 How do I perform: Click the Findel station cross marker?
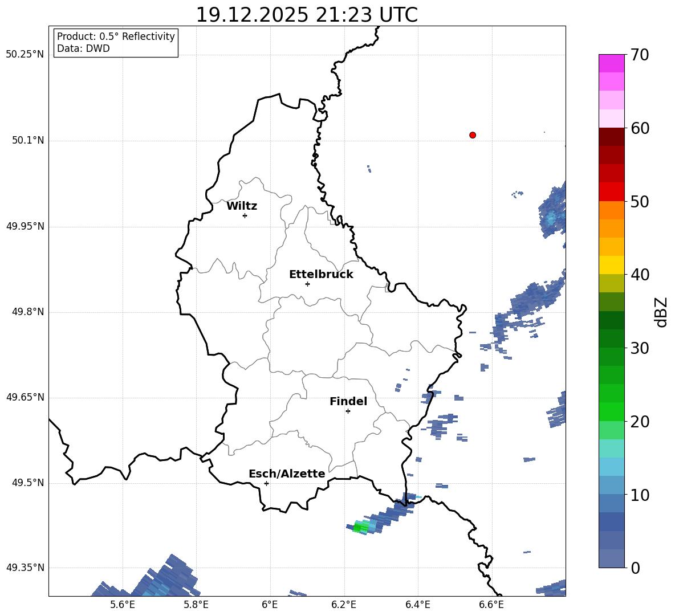pyautogui.click(x=348, y=411)
